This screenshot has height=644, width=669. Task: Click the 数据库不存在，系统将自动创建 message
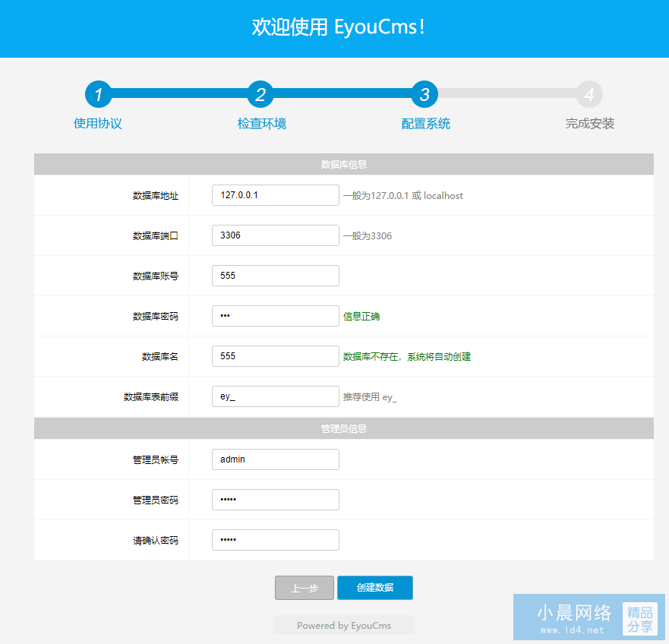(x=407, y=357)
